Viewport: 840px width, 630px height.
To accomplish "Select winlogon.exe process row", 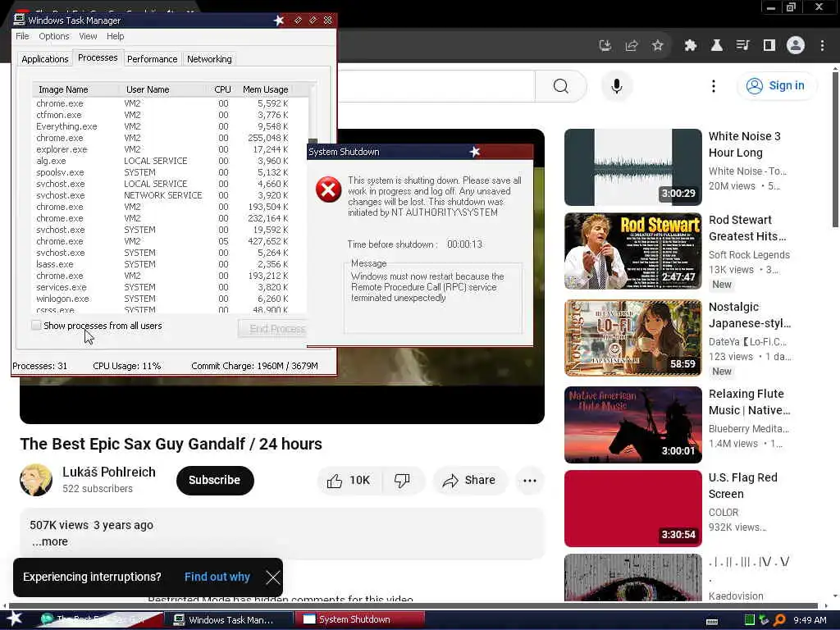I will pyautogui.click(x=162, y=299).
